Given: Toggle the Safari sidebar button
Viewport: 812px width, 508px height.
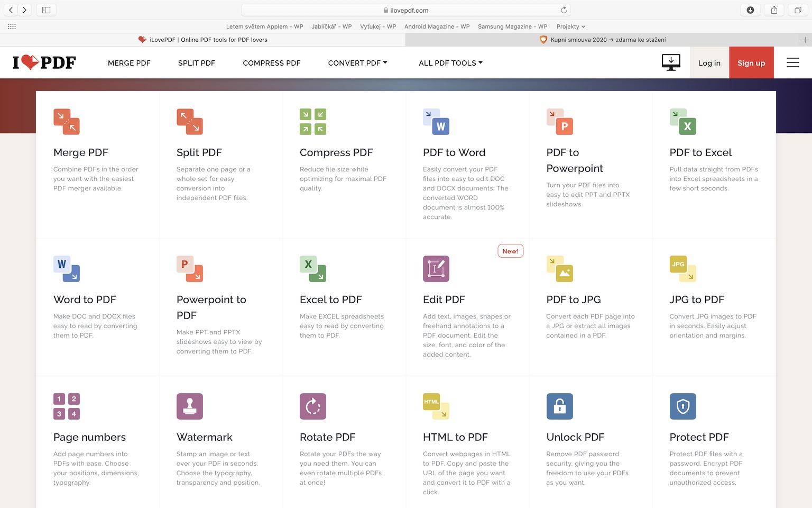Looking at the screenshot, I should point(46,10).
